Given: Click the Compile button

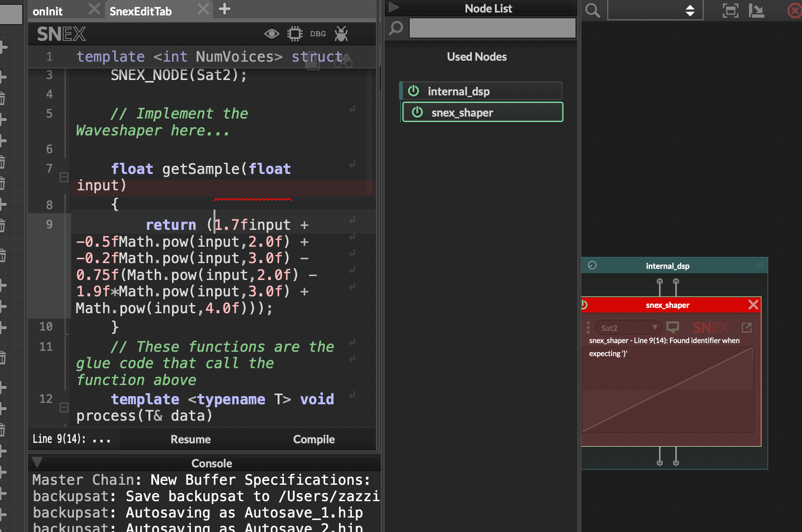Looking at the screenshot, I should (314, 439).
